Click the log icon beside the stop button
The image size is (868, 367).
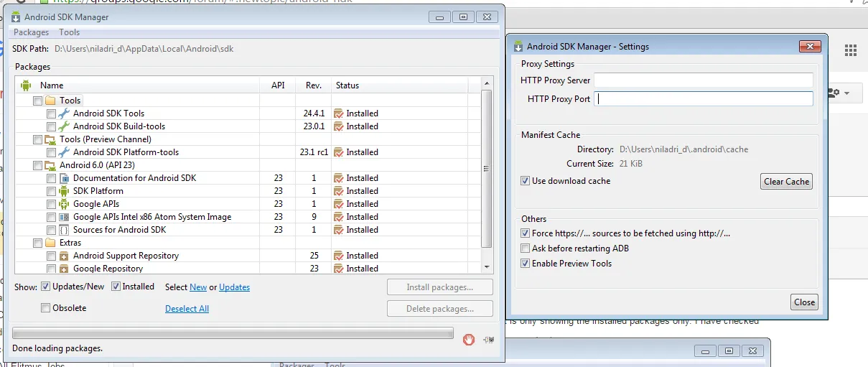[489, 340]
